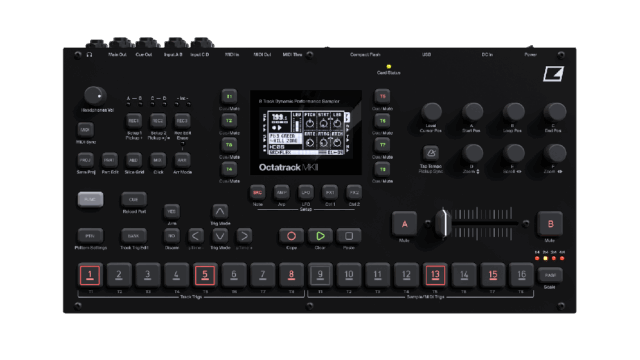This screenshot has height=360, width=640.
Task: Toggle trig key 9
Action: [320, 275]
